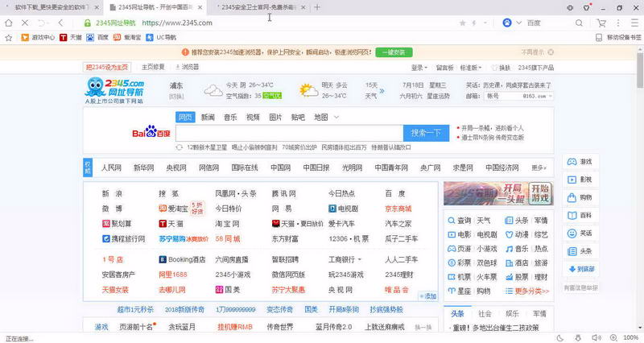Click the 游戏 sidebar shortcut
The image size is (644, 343).
click(x=580, y=162)
